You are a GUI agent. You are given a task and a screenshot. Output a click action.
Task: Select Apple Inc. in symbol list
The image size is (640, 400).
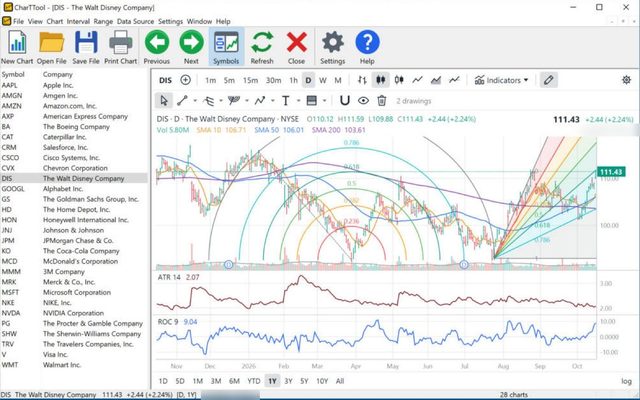tap(74, 85)
